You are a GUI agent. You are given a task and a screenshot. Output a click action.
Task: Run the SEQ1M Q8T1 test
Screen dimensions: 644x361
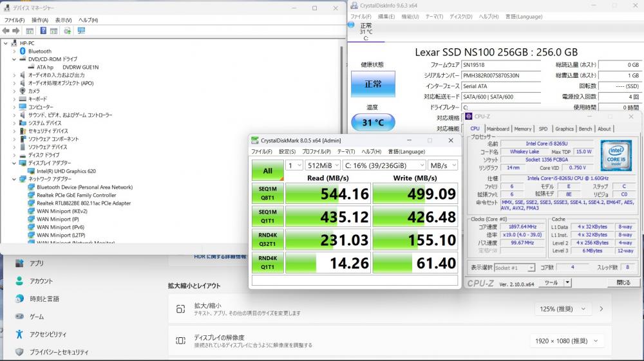tap(267, 193)
